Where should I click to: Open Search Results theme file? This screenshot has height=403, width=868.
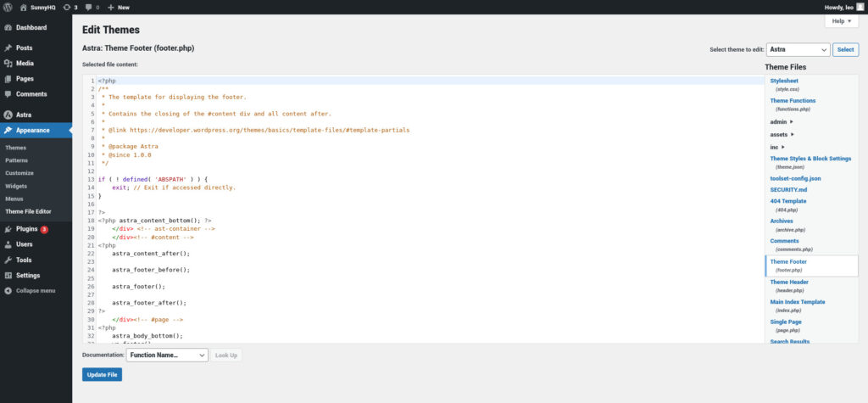tap(789, 341)
